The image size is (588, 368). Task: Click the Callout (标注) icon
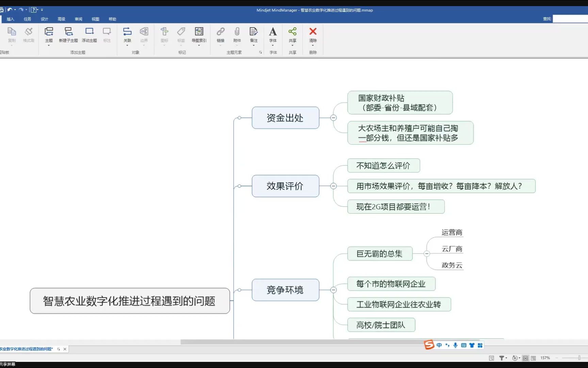point(107,32)
